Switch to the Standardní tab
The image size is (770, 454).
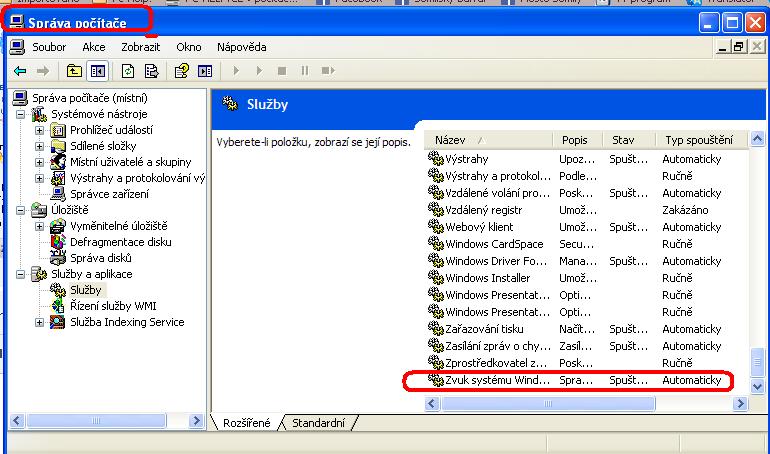pyautogui.click(x=318, y=423)
